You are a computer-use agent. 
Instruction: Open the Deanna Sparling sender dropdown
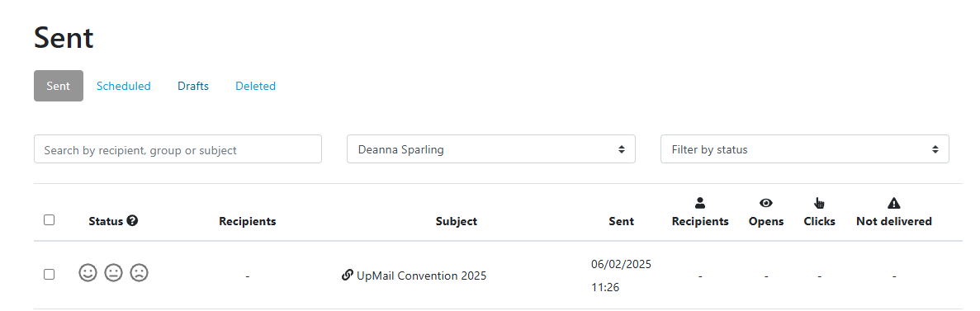point(491,149)
